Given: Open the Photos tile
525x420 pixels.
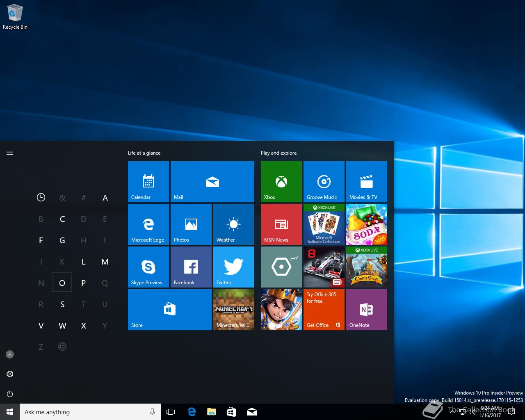Looking at the screenshot, I should [191, 224].
